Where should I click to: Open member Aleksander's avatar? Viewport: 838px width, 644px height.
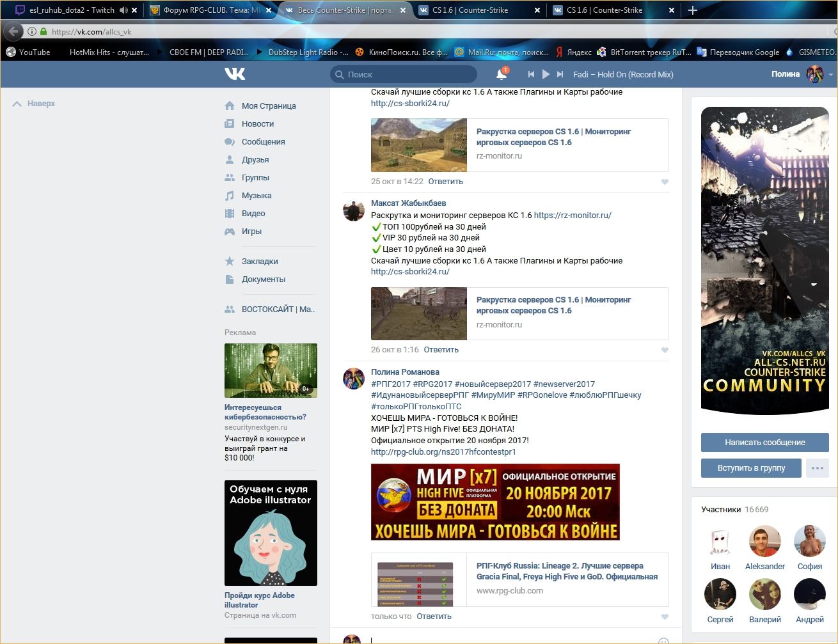pos(765,541)
